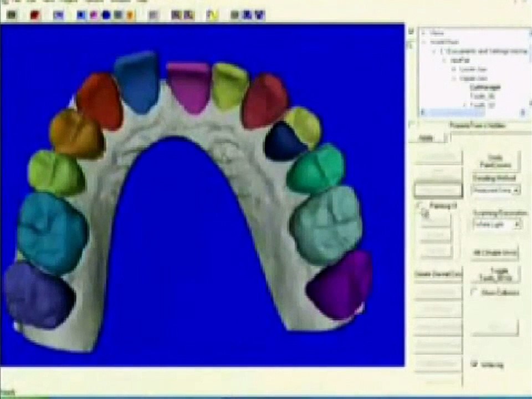The width and height of the screenshot is (532, 399).
Task: Click the rightmost blue toolbar icon
Action: [x=259, y=15]
